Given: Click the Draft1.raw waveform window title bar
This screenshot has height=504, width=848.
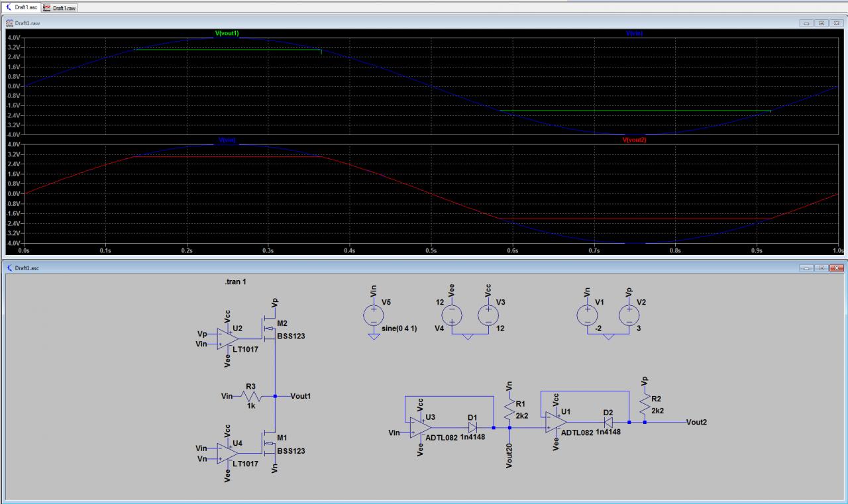Looking at the screenshot, I should 424,23.
